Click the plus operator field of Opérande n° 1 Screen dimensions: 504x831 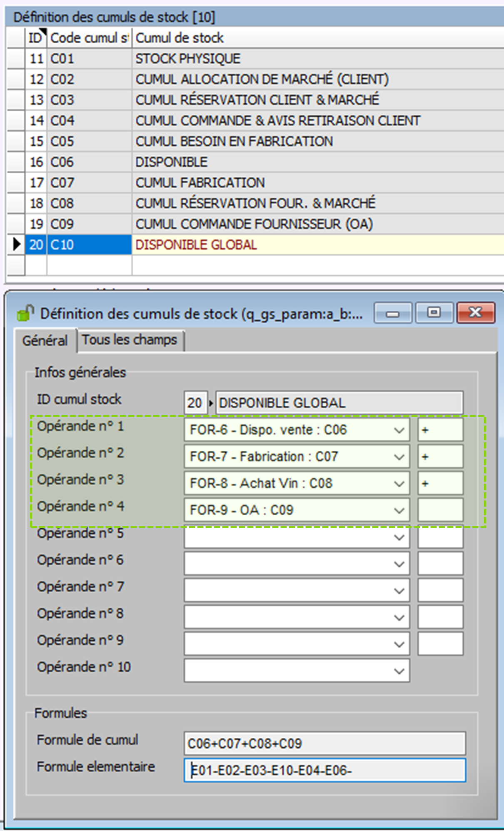pyautogui.click(x=440, y=430)
